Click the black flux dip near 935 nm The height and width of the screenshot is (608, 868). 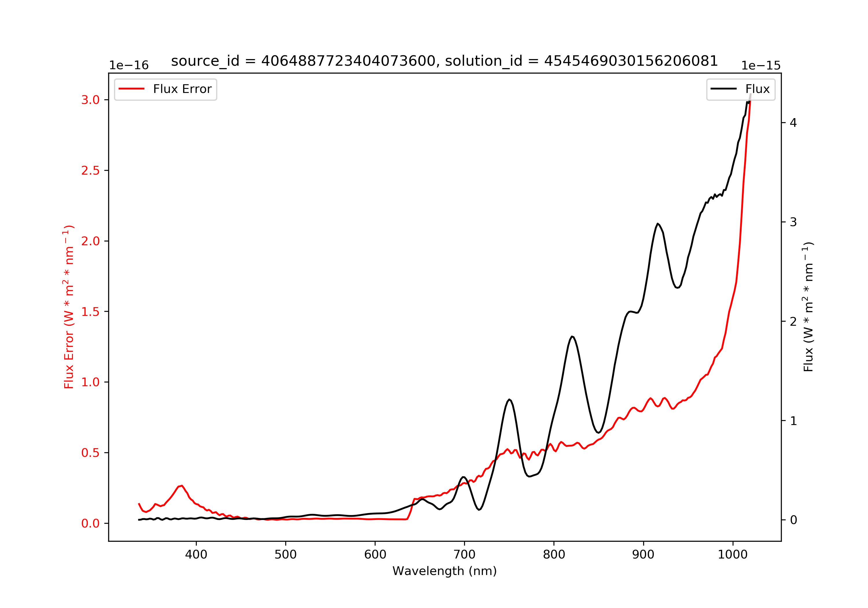coord(677,287)
